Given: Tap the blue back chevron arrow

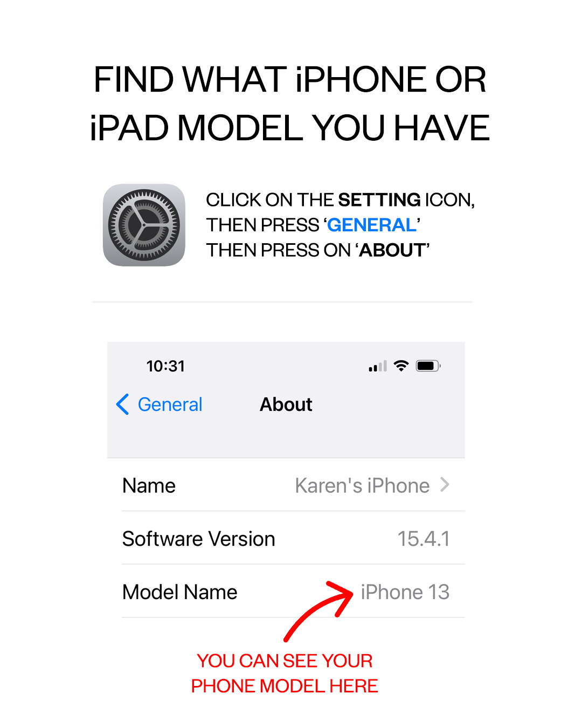Looking at the screenshot, I should (x=123, y=404).
